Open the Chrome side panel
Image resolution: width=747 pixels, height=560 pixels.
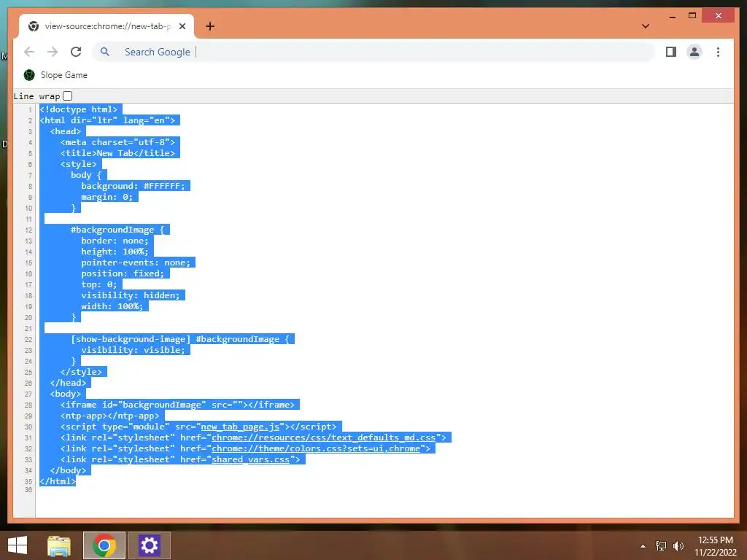pos(671,52)
